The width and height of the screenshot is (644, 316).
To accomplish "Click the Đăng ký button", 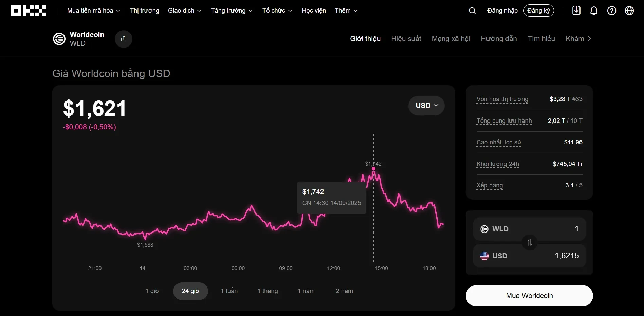I will pyautogui.click(x=538, y=11).
